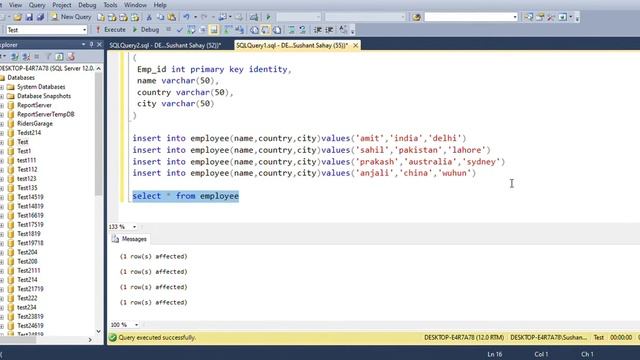Toggle Include Client Statistics icon
Image resolution: width=640 pixels, height=360 pixels.
[240, 30]
